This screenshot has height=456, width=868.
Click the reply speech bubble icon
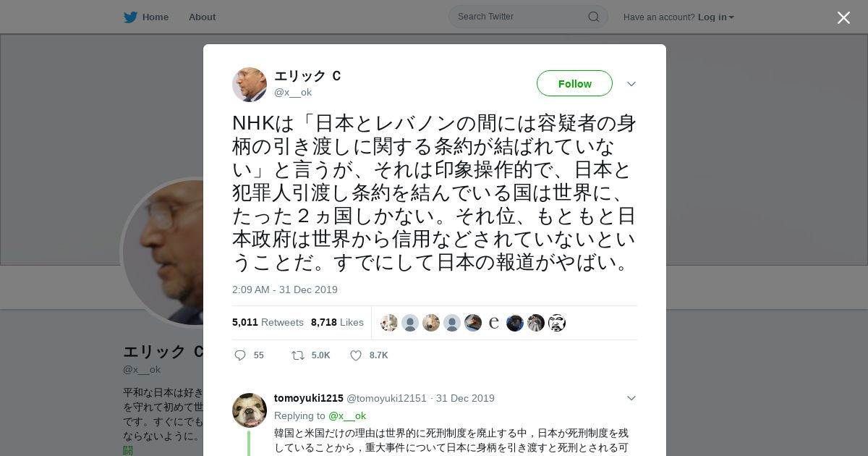(x=240, y=355)
